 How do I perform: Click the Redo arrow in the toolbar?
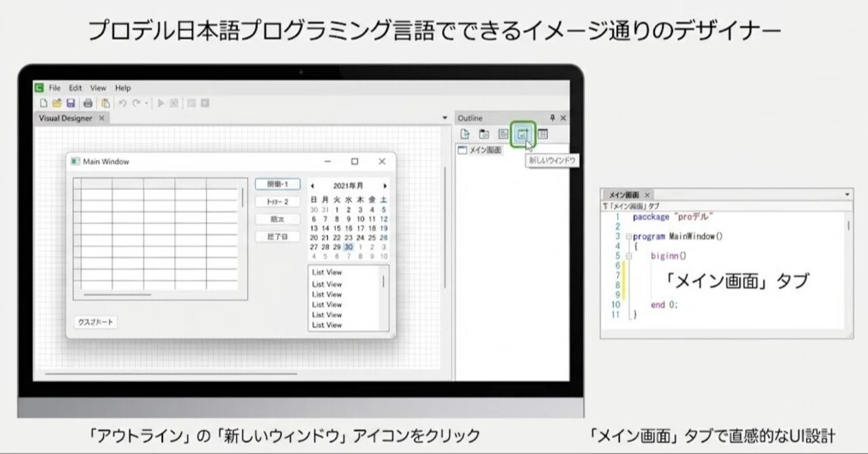coord(136,103)
